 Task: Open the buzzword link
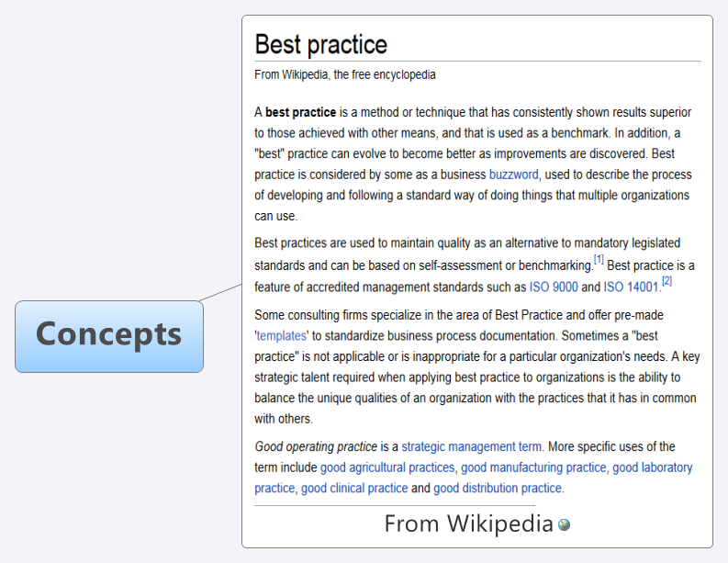pos(513,175)
